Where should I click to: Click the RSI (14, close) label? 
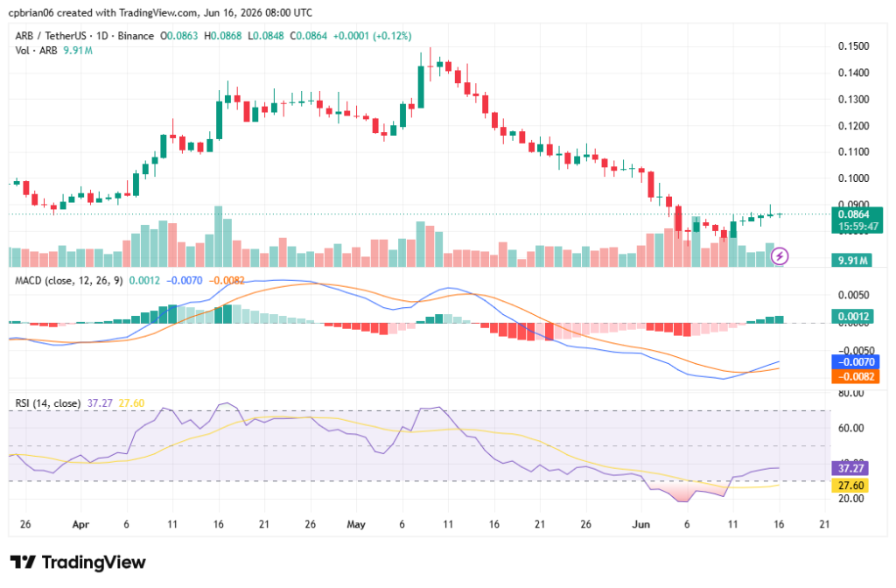[x=47, y=403]
